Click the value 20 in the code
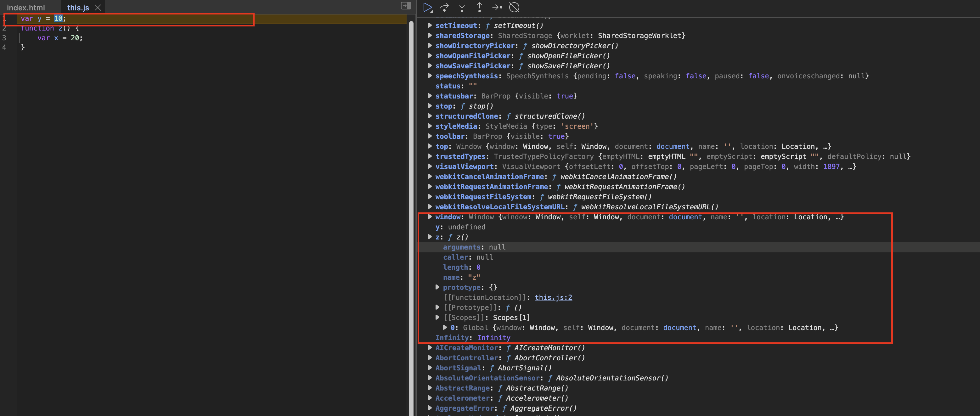Viewport: 980px width, 416px height. (x=75, y=38)
